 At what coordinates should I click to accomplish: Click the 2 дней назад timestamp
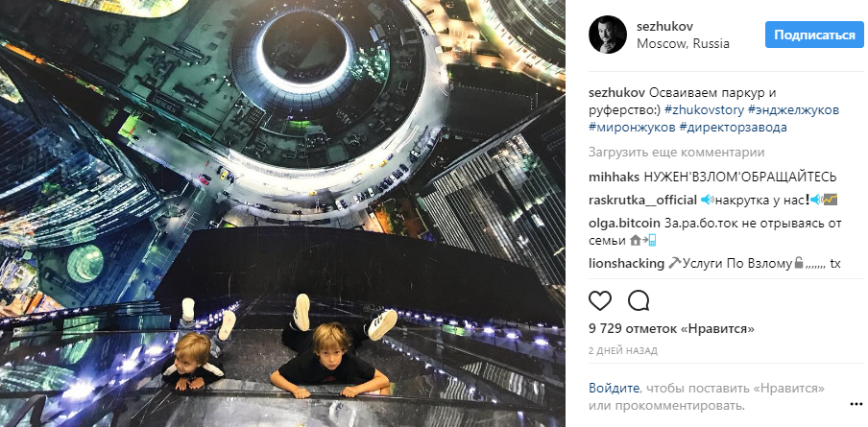[623, 350]
